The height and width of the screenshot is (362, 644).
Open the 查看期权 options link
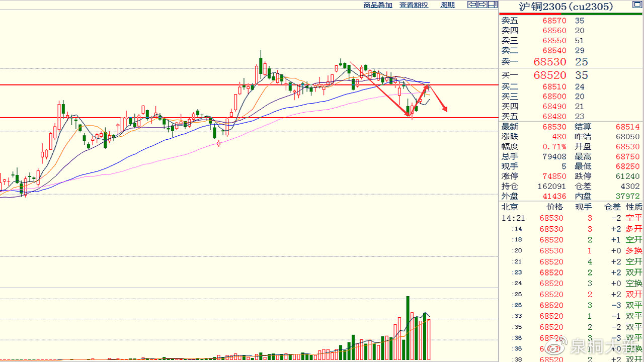click(x=414, y=5)
